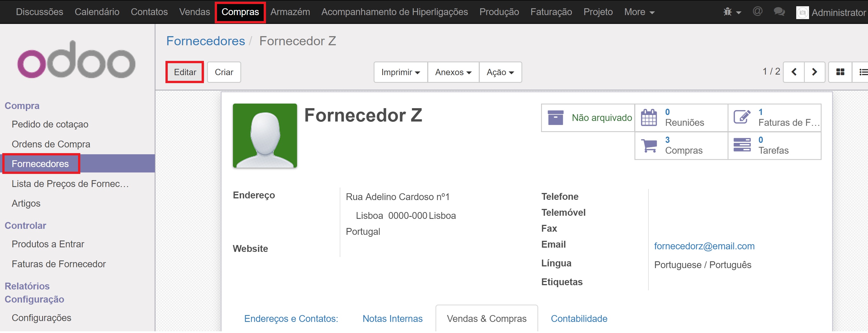Viewport: 868px width, 333px height.
Task: Open Reuniões calendar stat button
Action: tap(681, 118)
